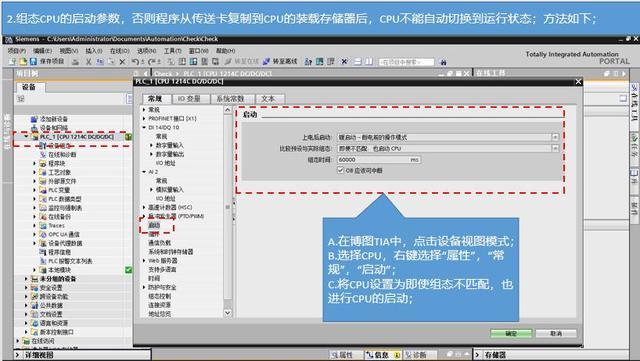The image size is (640, 361).
Task: Click the PLC 报警文本列表 icon
Action: tap(43, 261)
